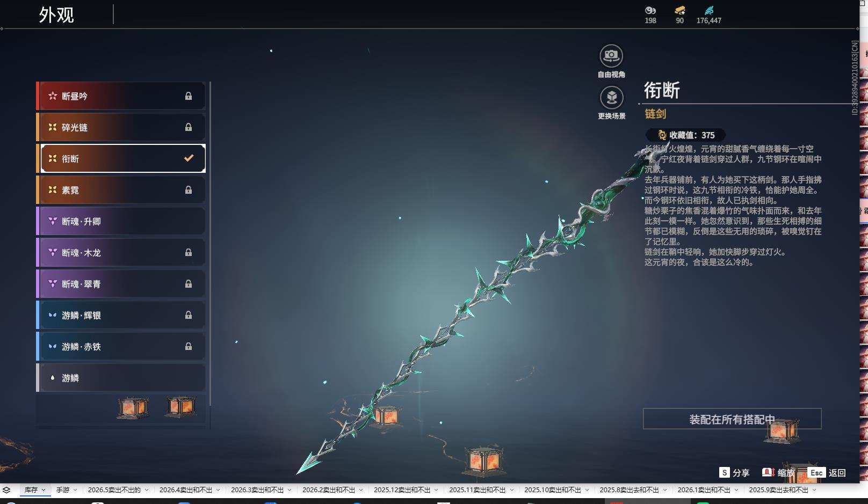
Task: Click the lock icon on 断魂·木龙
Action: pyautogui.click(x=189, y=252)
